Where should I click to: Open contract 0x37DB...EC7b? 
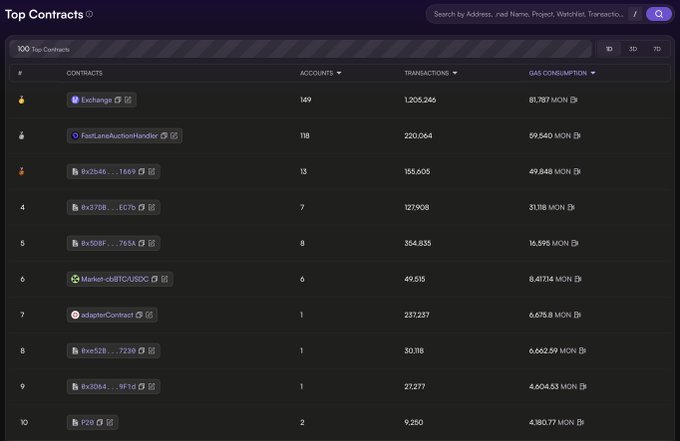click(108, 207)
